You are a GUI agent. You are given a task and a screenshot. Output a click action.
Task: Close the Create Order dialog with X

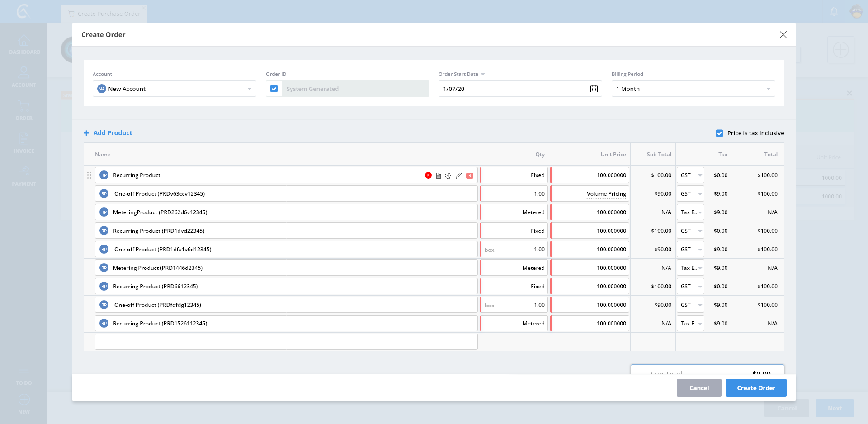click(783, 35)
